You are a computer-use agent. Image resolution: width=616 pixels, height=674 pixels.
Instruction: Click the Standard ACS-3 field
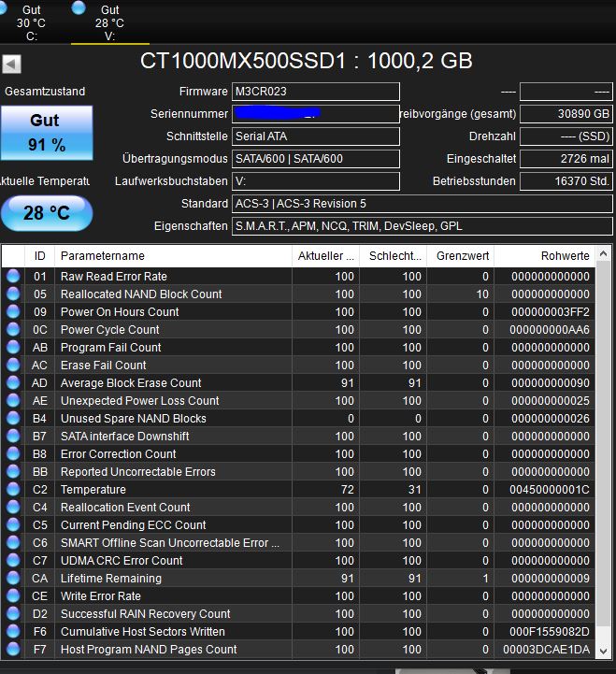(x=423, y=203)
